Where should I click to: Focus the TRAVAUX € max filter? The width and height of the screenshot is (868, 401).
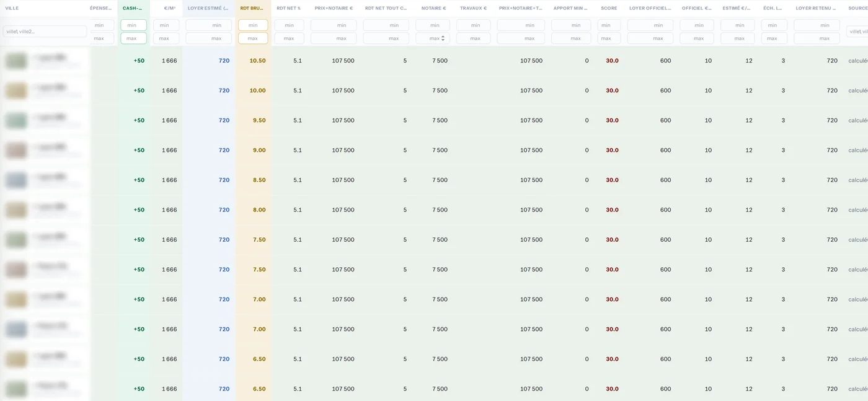474,38
